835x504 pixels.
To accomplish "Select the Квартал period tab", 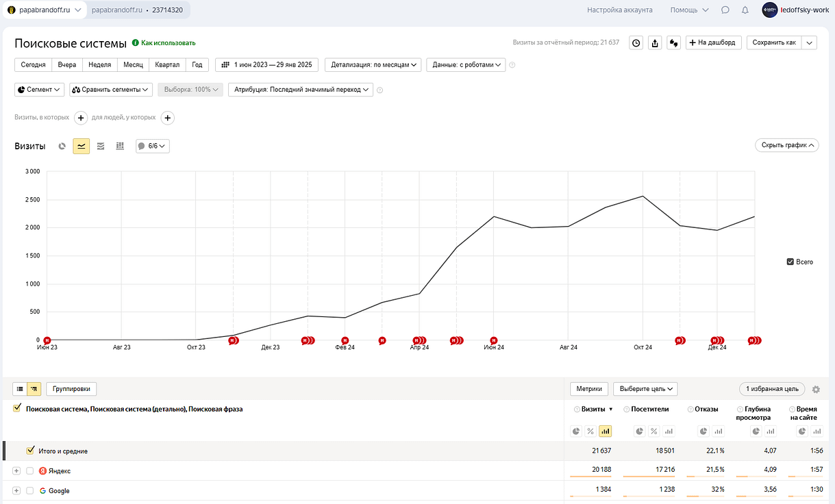I will point(167,65).
